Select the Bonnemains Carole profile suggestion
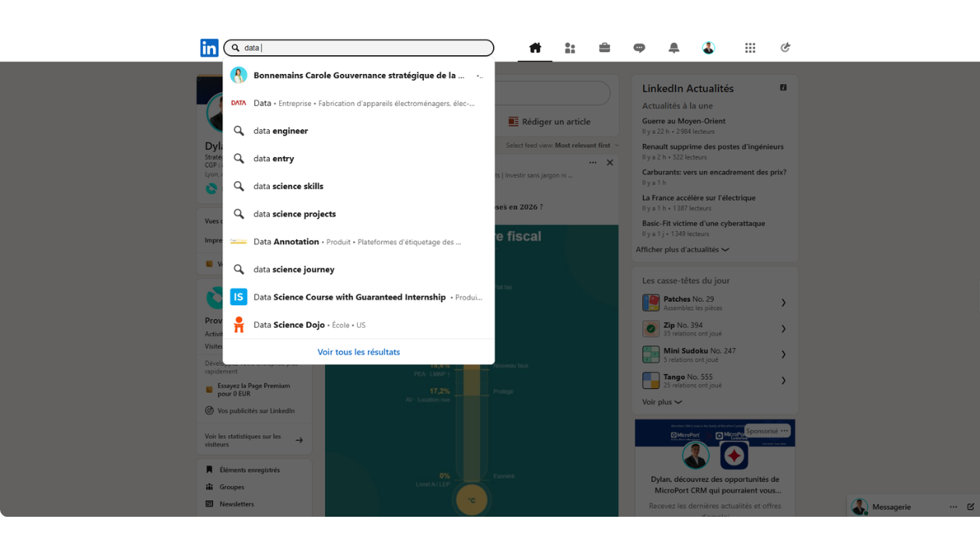This screenshot has height=551, width=980. (359, 75)
